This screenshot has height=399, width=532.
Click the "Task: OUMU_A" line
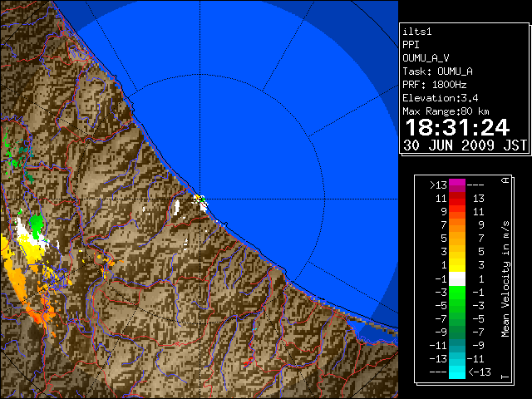[x=438, y=71]
